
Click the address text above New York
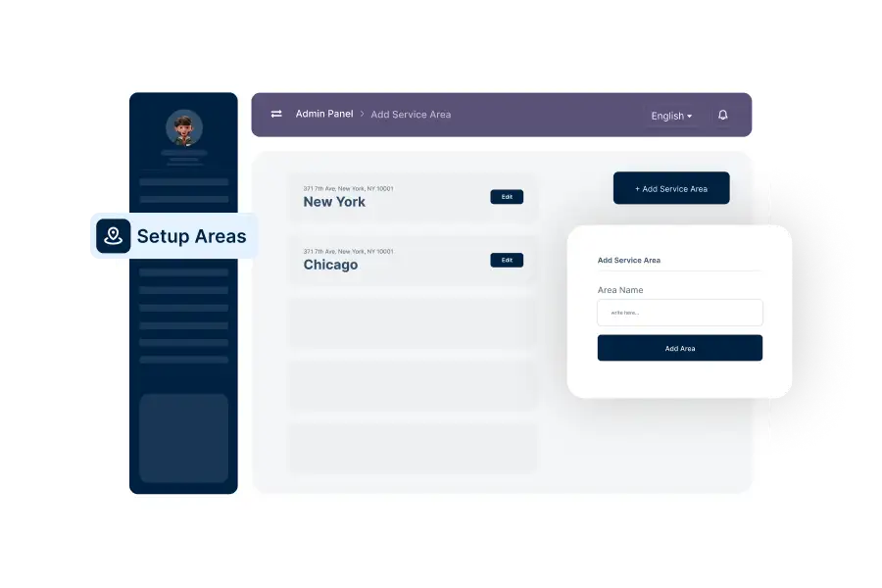pyautogui.click(x=348, y=188)
